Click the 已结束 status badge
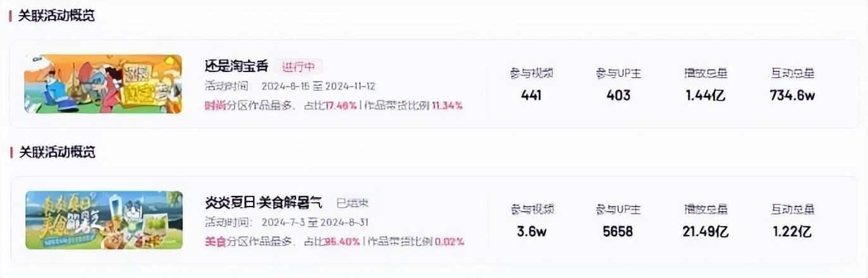 pyautogui.click(x=352, y=203)
